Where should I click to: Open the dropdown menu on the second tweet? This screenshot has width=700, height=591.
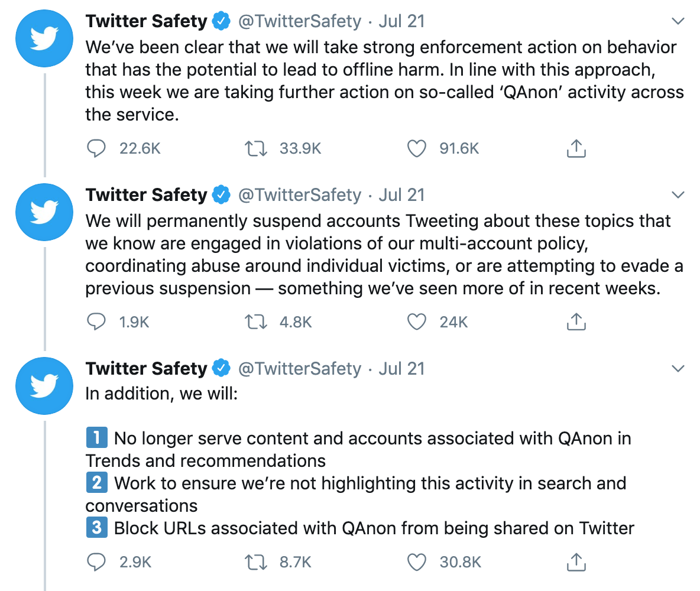click(x=678, y=194)
